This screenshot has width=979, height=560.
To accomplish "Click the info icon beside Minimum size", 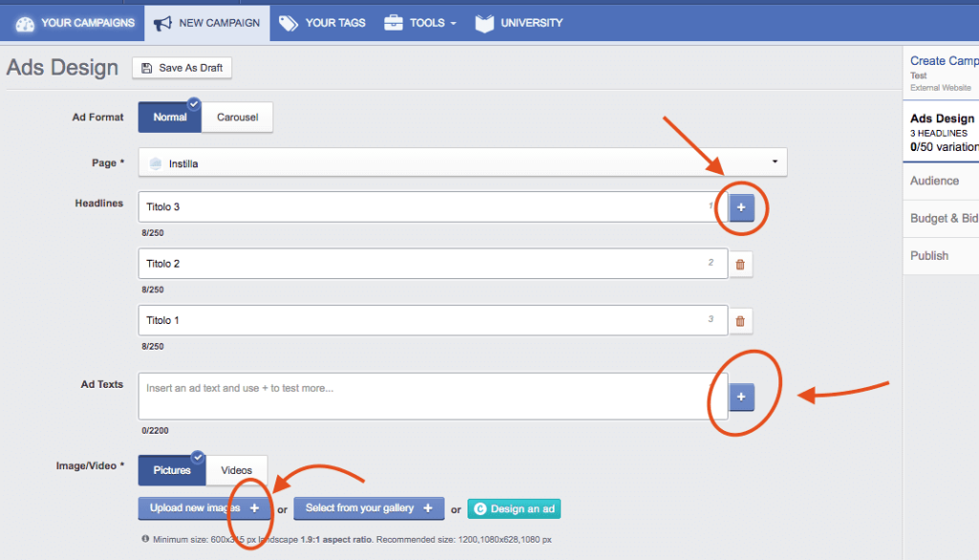I will click(x=145, y=539).
